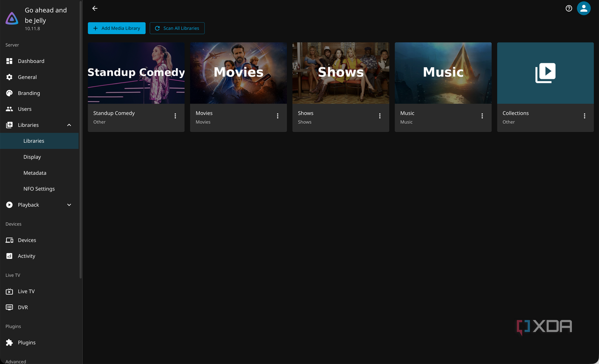Screen dimensions: 599x364
Task: Click the Users people icon
Action: click(9, 109)
